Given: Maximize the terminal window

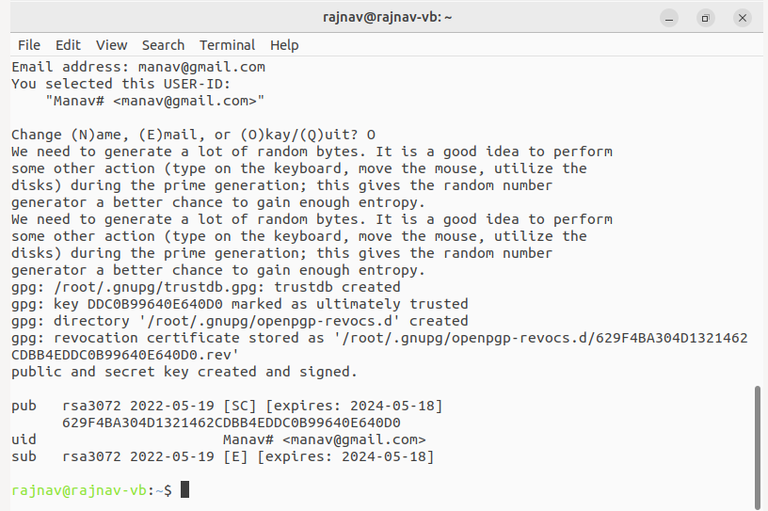Looking at the screenshot, I should [705, 17].
